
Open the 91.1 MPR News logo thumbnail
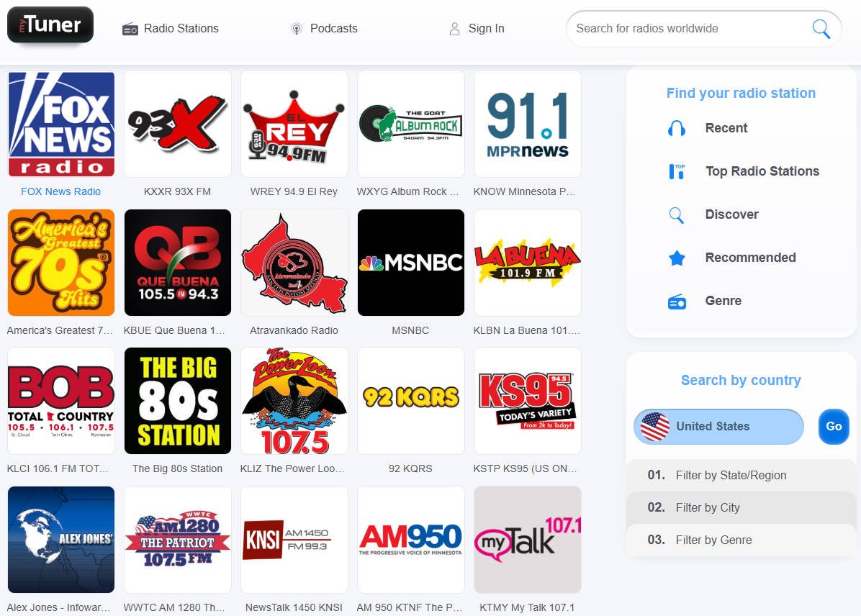coord(527,124)
